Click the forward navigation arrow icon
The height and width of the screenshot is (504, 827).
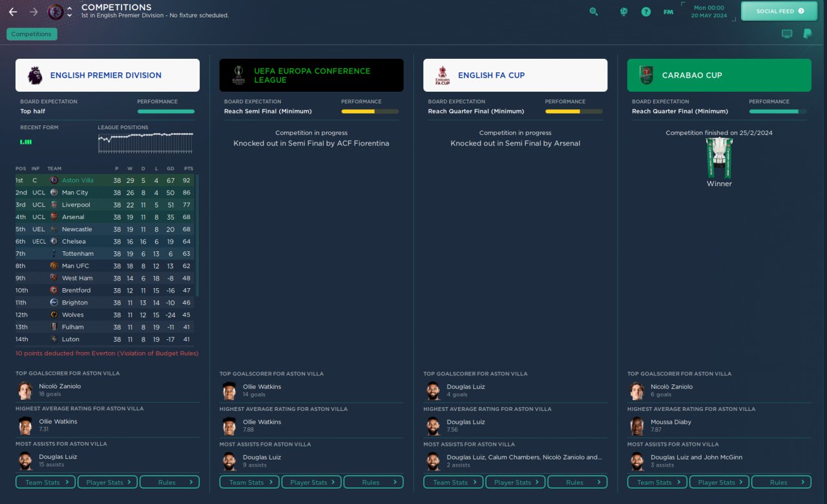pyautogui.click(x=34, y=12)
